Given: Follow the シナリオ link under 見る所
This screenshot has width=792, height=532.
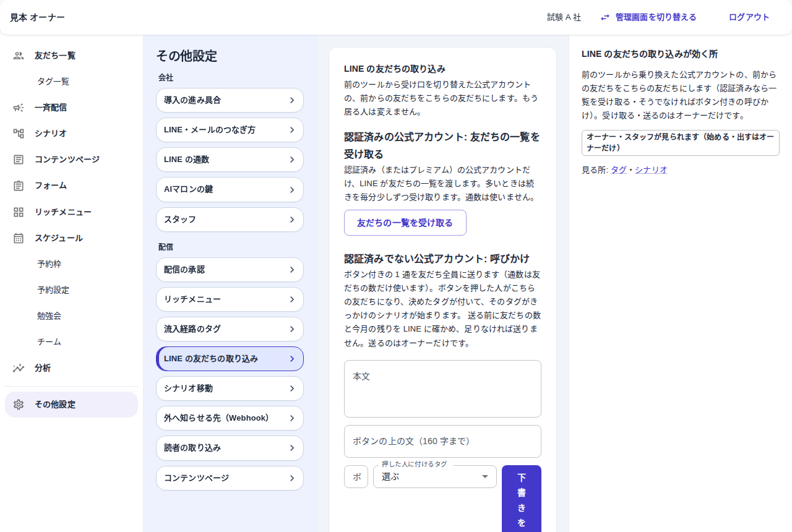Looking at the screenshot, I should (x=651, y=169).
